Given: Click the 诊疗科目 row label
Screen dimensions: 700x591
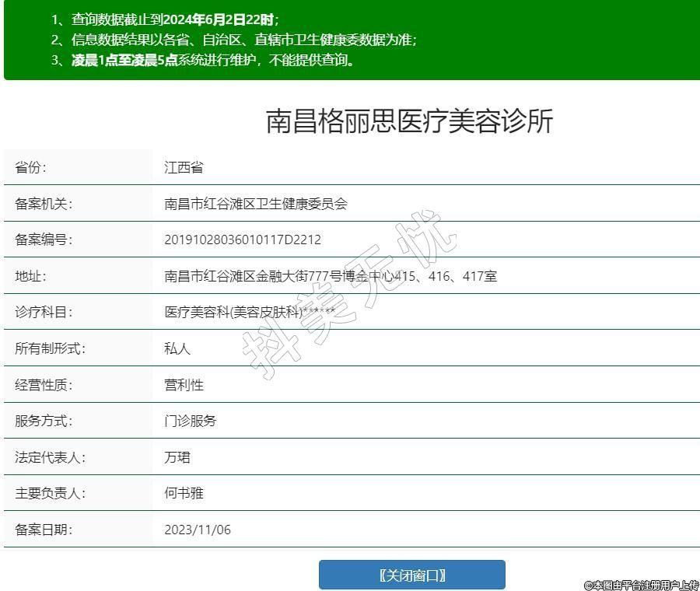Looking at the screenshot, I should click(x=44, y=313).
